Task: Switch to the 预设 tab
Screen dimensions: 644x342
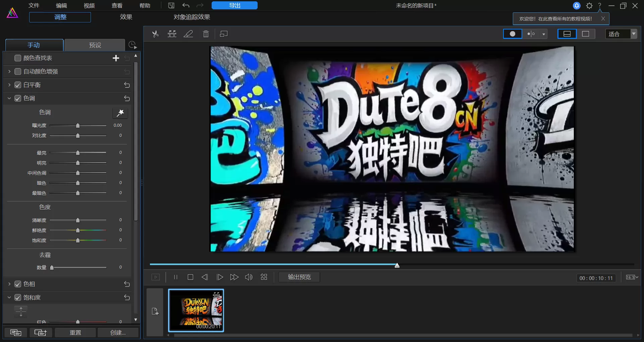Action: tap(95, 45)
